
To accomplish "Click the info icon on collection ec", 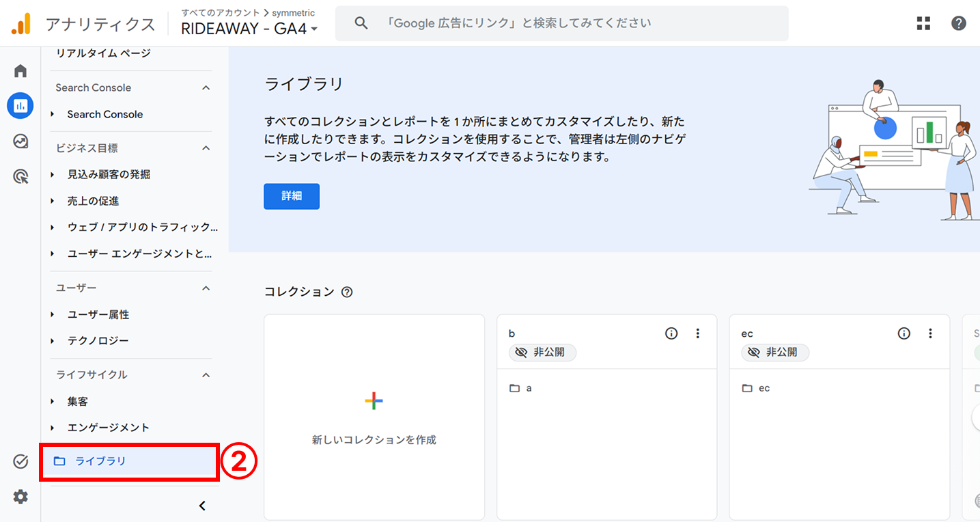I will pyautogui.click(x=904, y=333).
